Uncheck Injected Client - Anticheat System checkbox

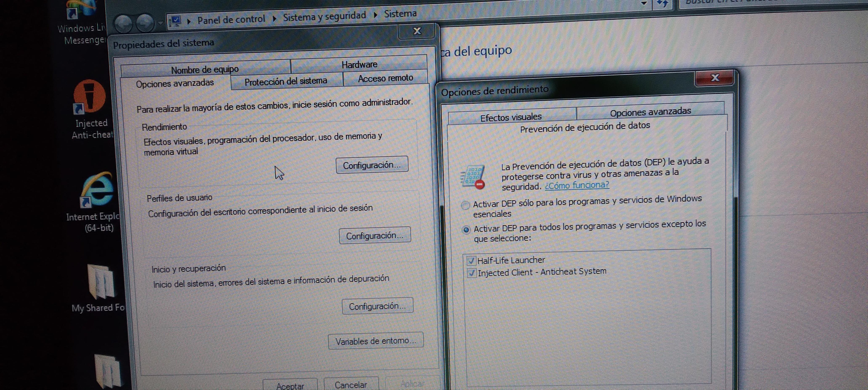(x=471, y=273)
